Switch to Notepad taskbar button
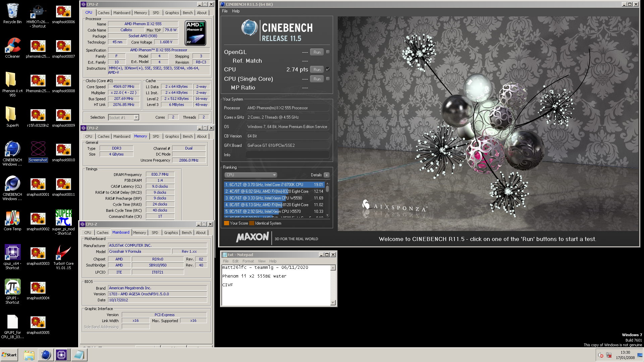The image size is (644, 362). click(79, 355)
